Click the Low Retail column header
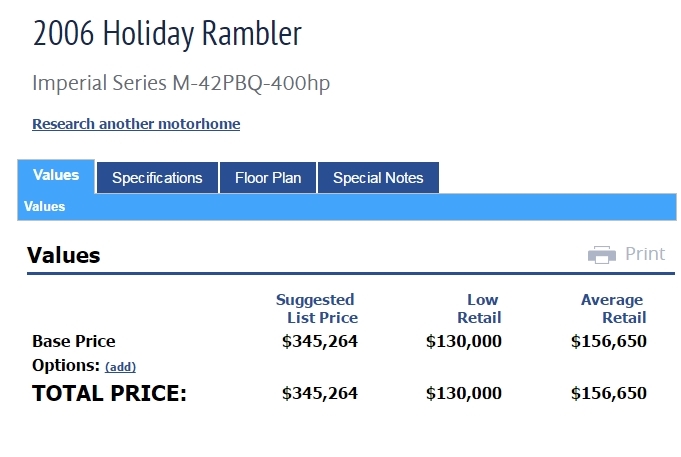681x457 pixels. 481,308
